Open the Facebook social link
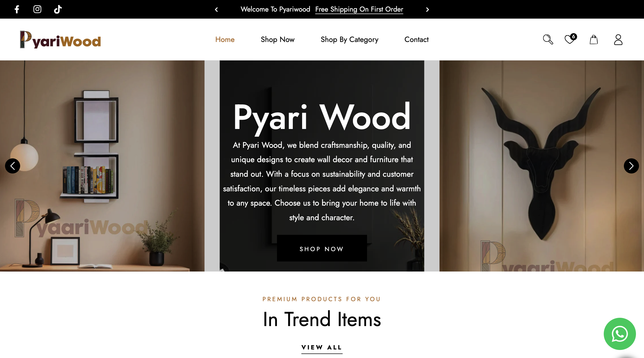Viewport: 644px width, 358px height. click(17, 9)
